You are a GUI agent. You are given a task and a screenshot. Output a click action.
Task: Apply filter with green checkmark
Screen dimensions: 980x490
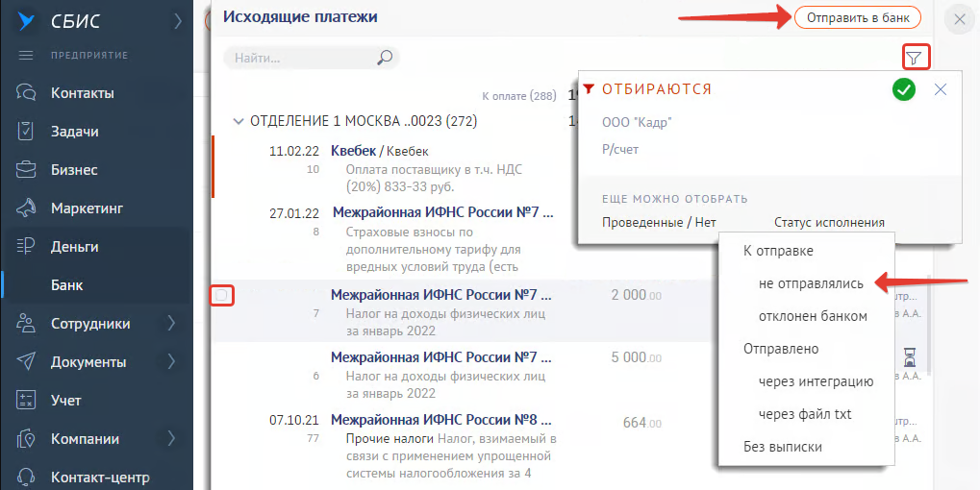[x=904, y=90]
